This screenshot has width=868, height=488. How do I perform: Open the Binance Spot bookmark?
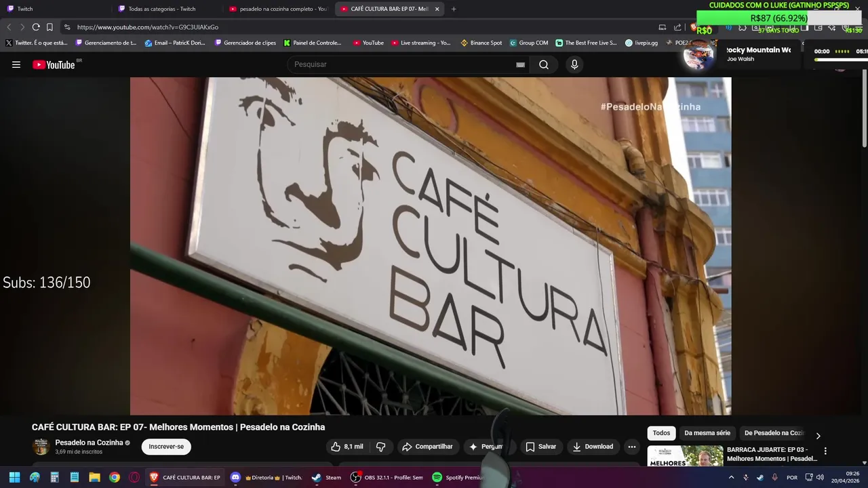(x=481, y=43)
